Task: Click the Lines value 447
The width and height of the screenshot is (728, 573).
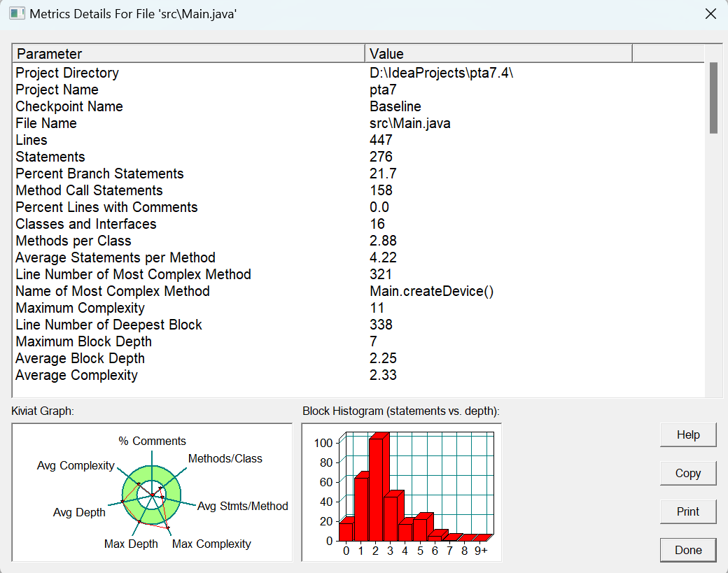Action: [381, 140]
